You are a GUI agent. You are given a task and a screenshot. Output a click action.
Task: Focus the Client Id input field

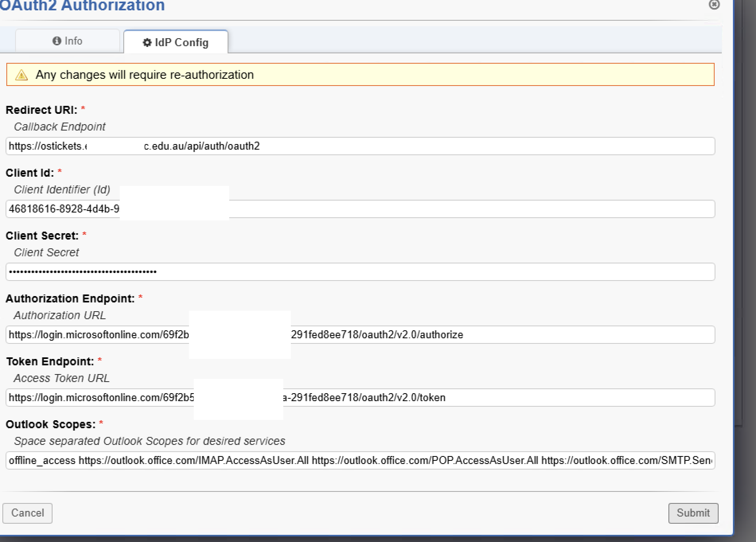360,209
